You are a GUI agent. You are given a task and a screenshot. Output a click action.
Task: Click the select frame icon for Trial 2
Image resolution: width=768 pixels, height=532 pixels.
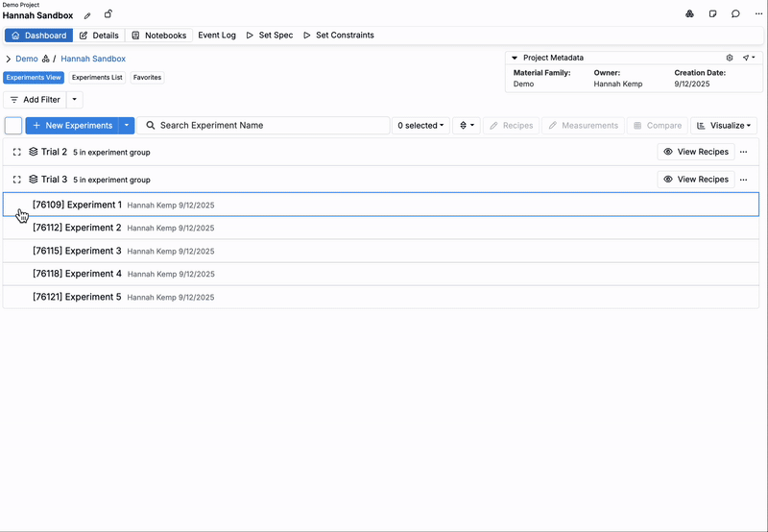tap(17, 152)
